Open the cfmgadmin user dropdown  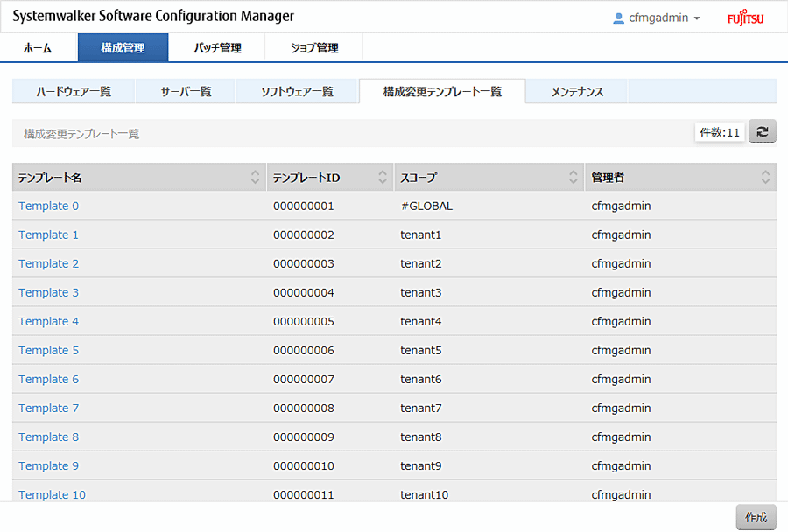tap(658, 18)
